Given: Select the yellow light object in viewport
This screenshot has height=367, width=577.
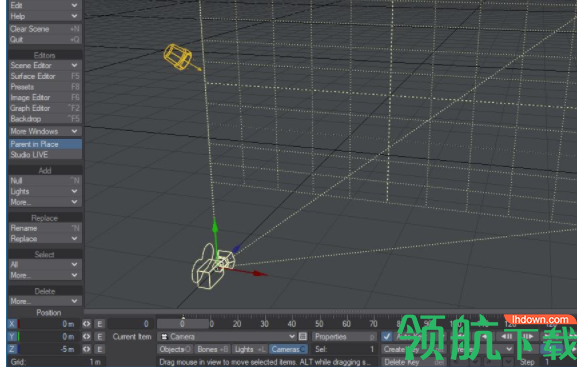Looking at the screenshot, I should [x=179, y=57].
